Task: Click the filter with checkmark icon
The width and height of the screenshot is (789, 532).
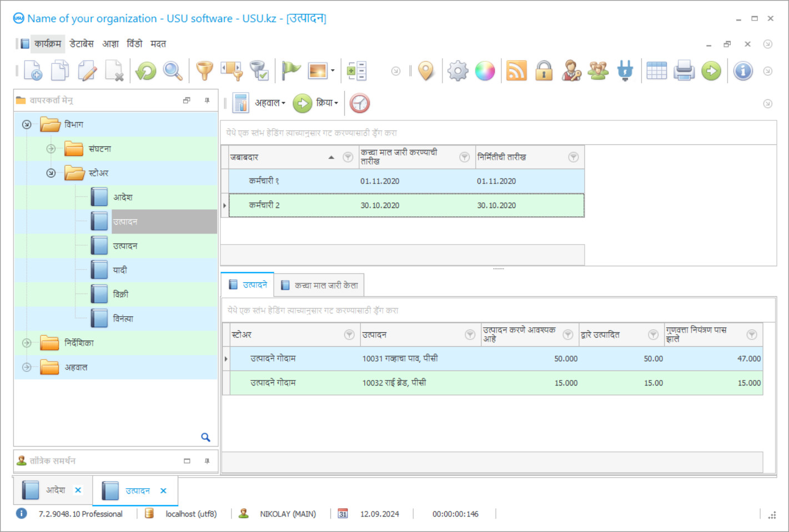Action: [259, 70]
